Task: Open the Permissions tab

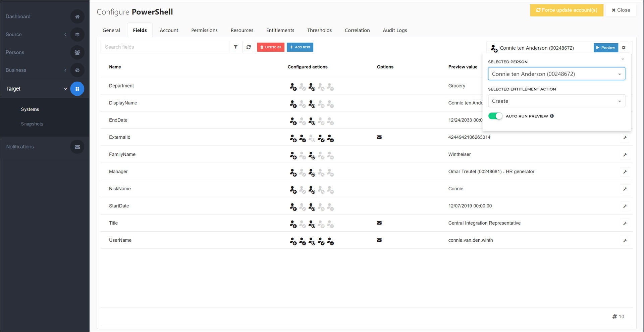Action: tap(204, 30)
